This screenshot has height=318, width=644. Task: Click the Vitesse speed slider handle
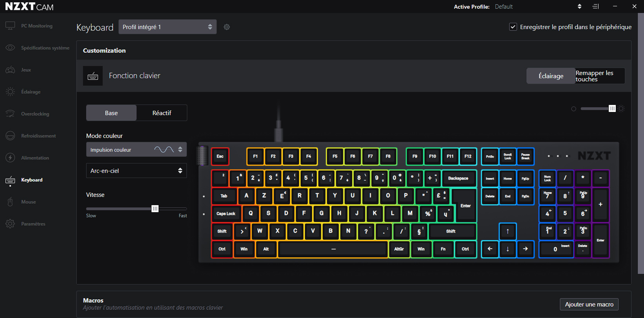(x=155, y=209)
